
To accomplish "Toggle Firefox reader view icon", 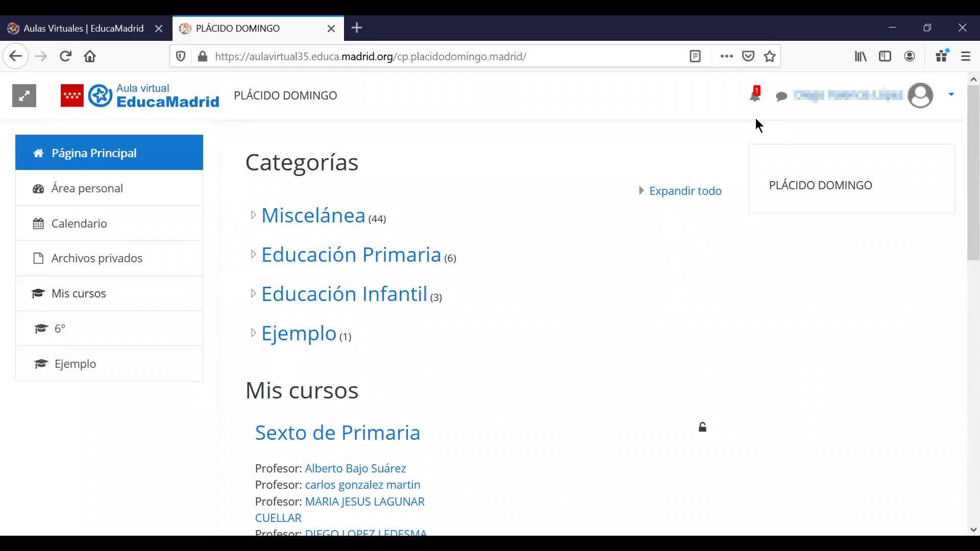I will (x=695, y=56).
